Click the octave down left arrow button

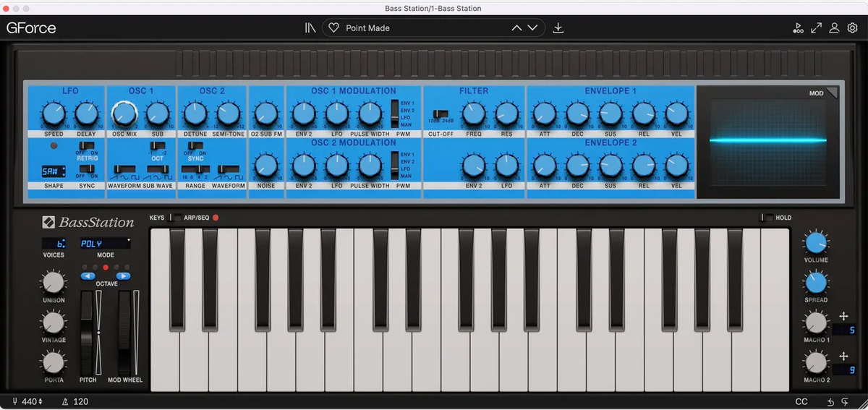pyautogui.click(x=88, y=276)
